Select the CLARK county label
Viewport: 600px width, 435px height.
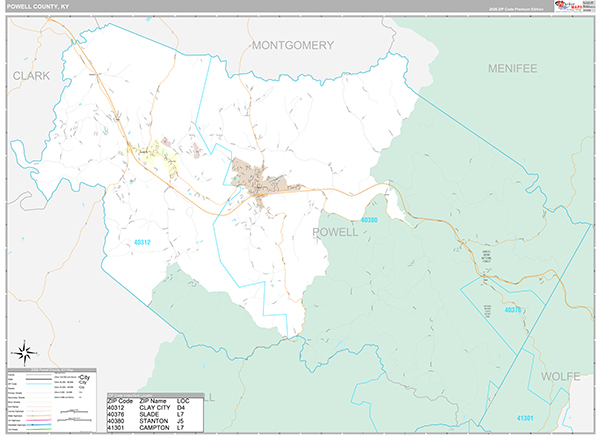coord(31,76)
